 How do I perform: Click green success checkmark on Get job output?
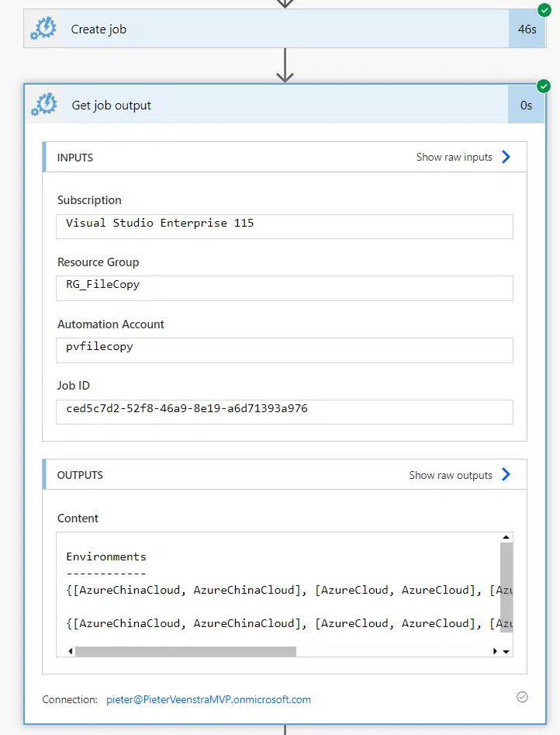point(544,86)
